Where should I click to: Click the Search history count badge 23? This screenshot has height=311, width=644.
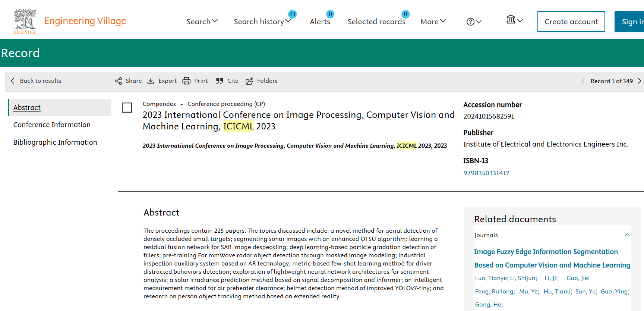[293, 14]
